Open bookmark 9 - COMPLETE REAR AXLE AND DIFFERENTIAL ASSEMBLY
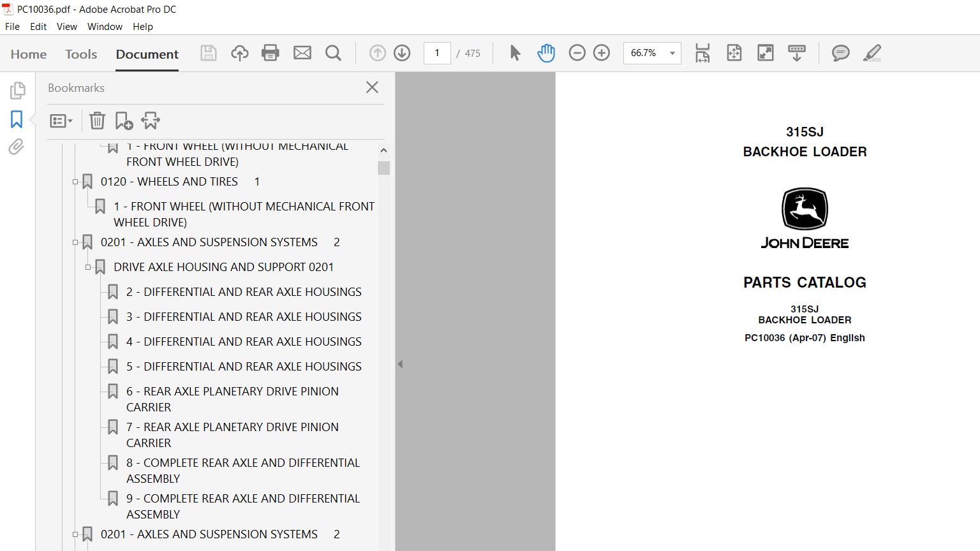980x551 pixels. tap(243, 506)
